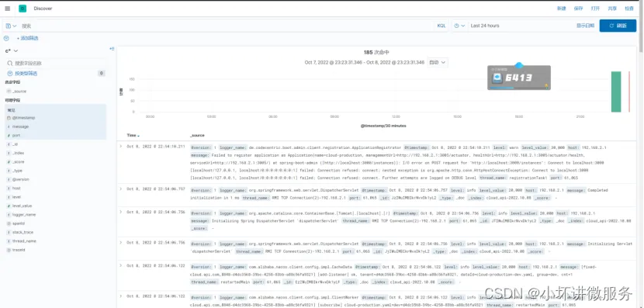Click the New menu item (新建)
Screen dimensions: 644x308
click(562, 9)
